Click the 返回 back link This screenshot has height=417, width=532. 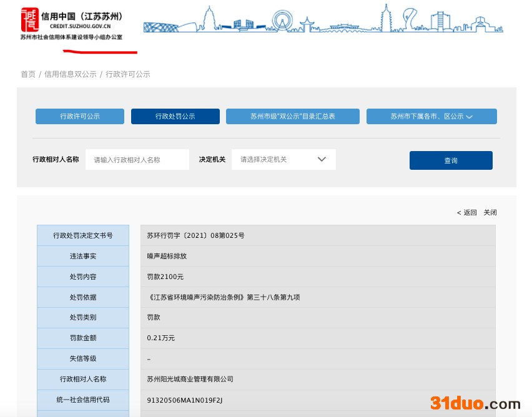[467, 213]
